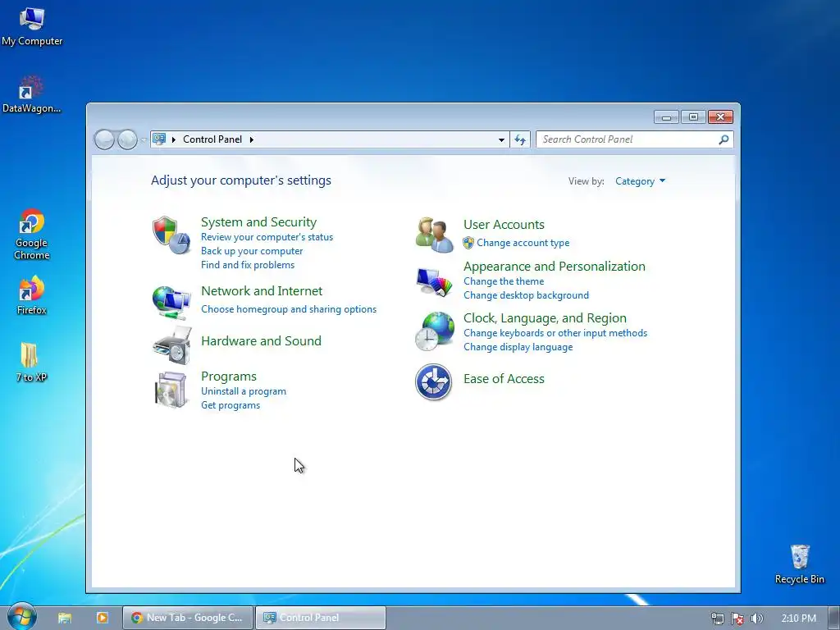Open the Appearance and Personalization link
This screenshot has width=840, height=630.
[554, 267]
